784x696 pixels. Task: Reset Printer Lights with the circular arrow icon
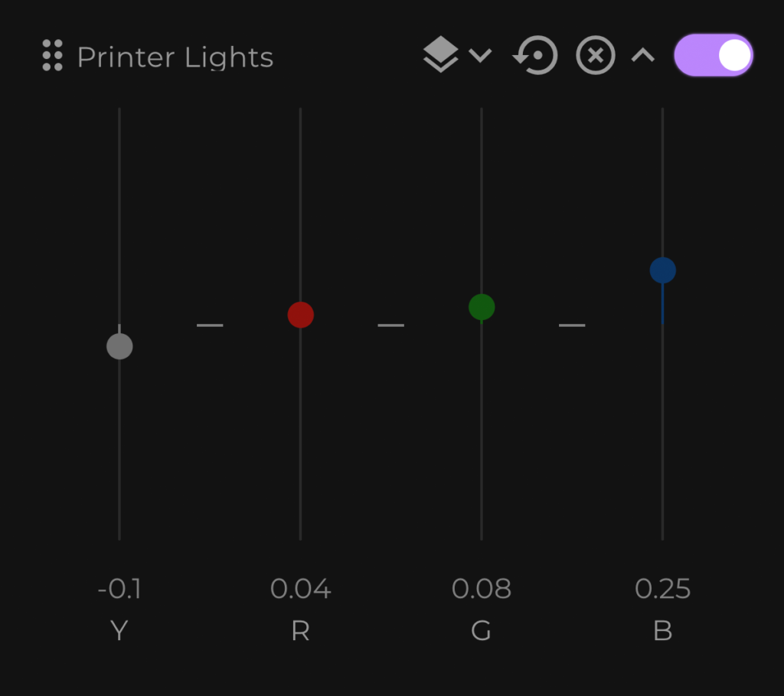point(535,55)
